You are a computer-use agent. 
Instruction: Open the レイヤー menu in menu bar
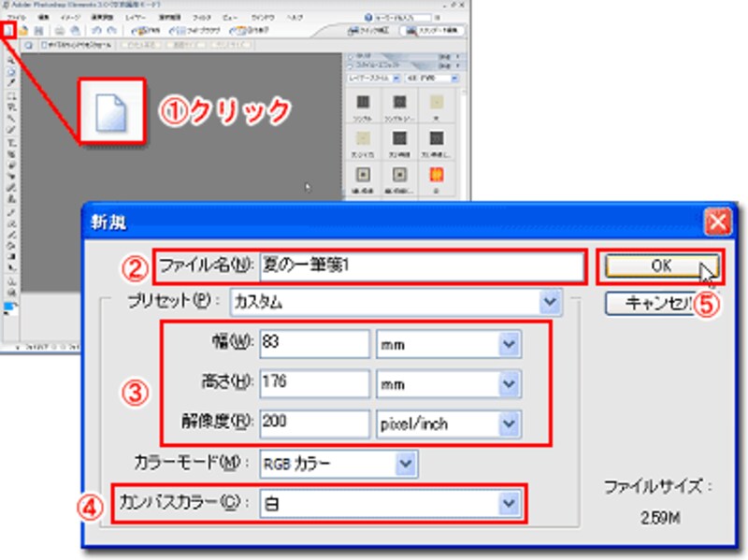click(137, 17)
